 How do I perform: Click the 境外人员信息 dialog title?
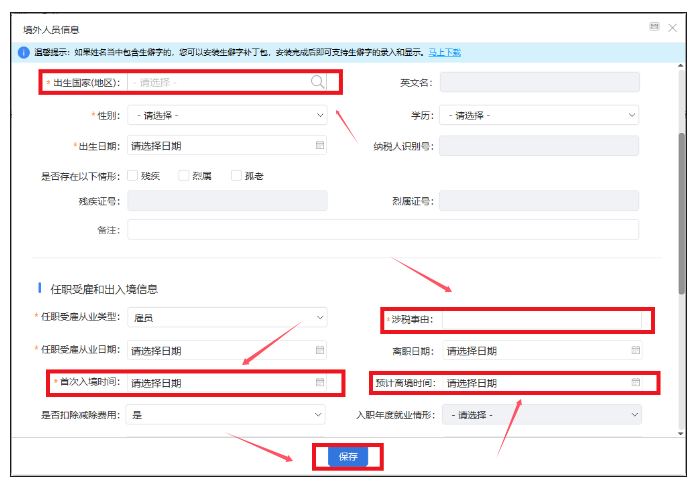(x=51, y=29)
